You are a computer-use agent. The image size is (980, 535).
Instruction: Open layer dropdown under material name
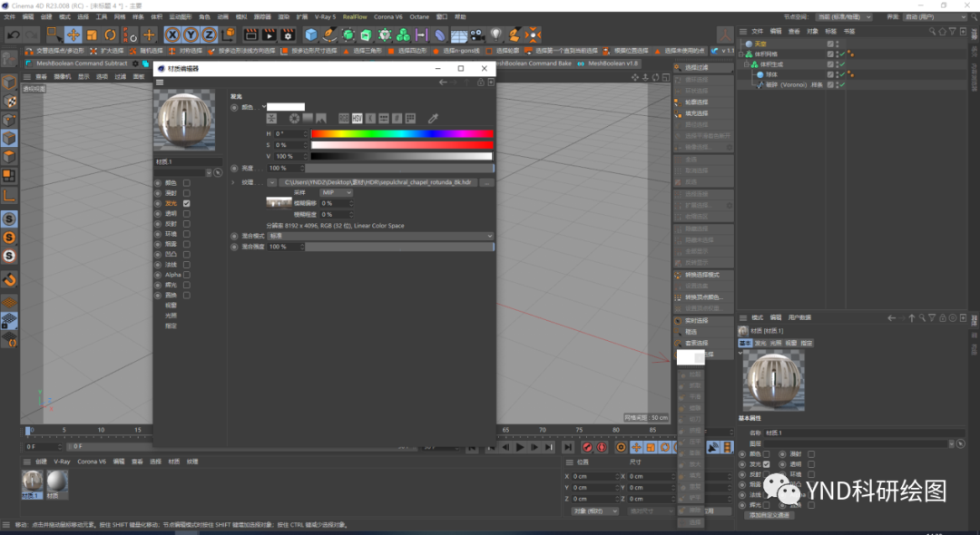209,172
